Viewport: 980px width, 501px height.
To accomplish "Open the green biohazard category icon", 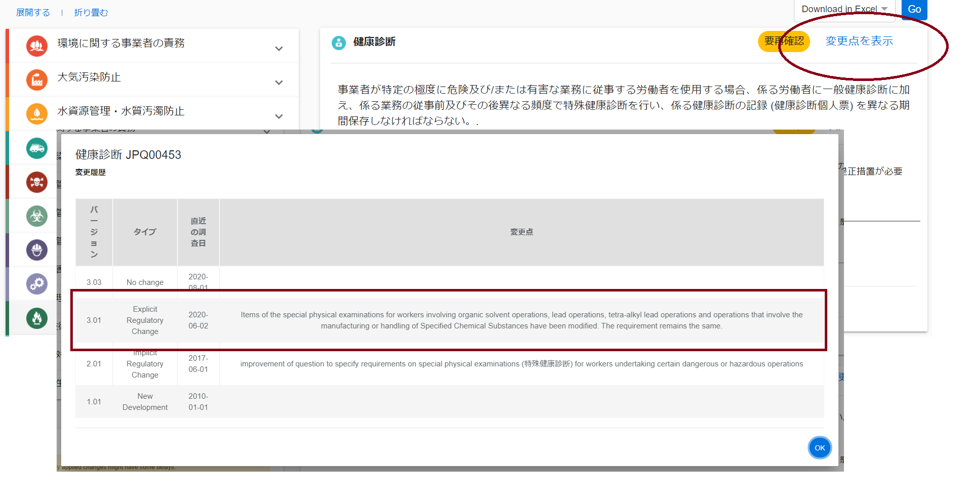I will click(x=37, y=216).
